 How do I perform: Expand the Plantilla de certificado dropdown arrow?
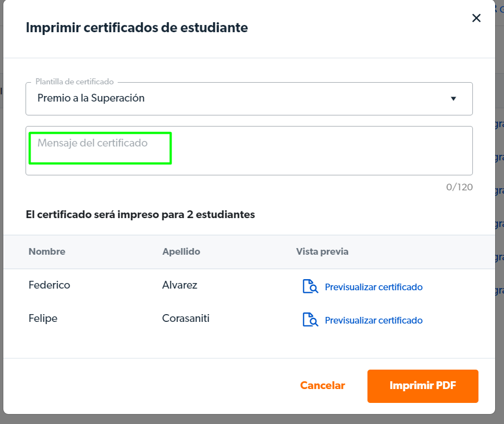[453, 99]
